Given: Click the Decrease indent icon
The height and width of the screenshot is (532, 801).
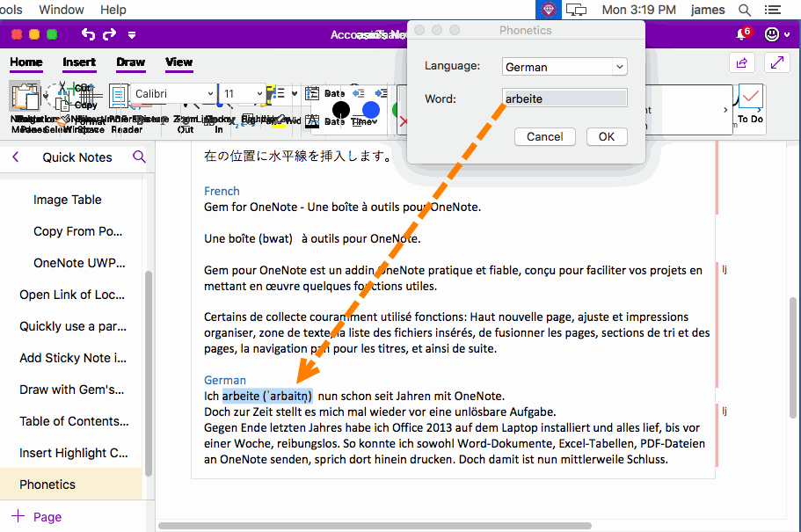Looking at the screenshot, I should pos(359,93).
